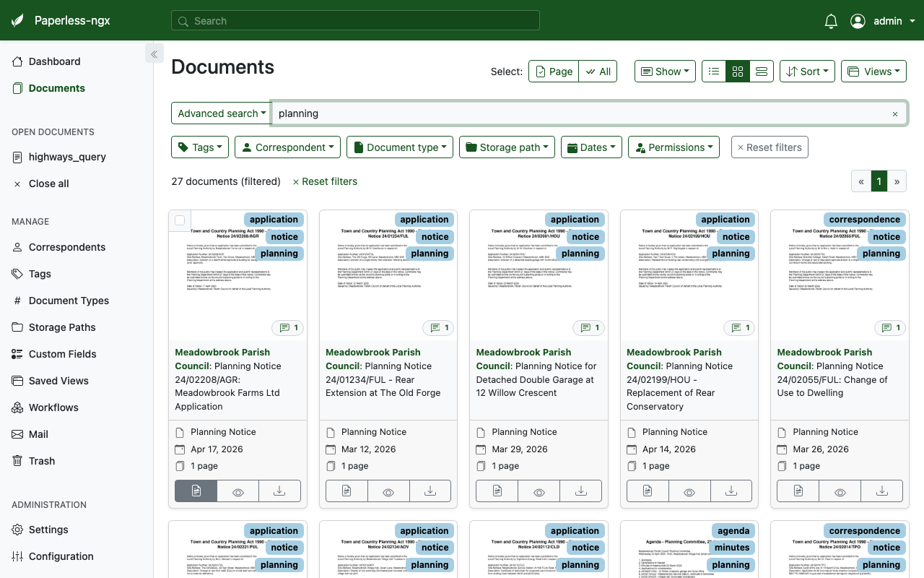Switch to large cards view
Screen dimensions: 924x578
tap(762, 72)
